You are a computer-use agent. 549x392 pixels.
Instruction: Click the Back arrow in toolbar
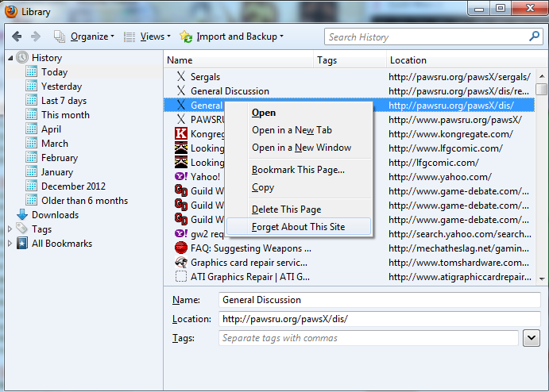click(17, 37)
